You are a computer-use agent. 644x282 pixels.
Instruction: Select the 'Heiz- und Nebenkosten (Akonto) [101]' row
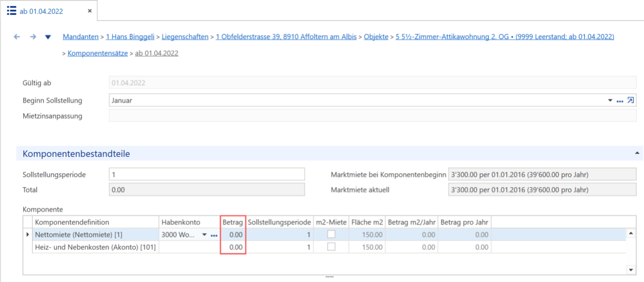tap(324, 247)
